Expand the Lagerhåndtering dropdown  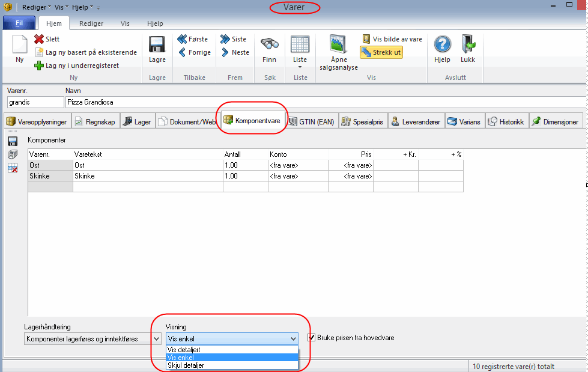156,339
